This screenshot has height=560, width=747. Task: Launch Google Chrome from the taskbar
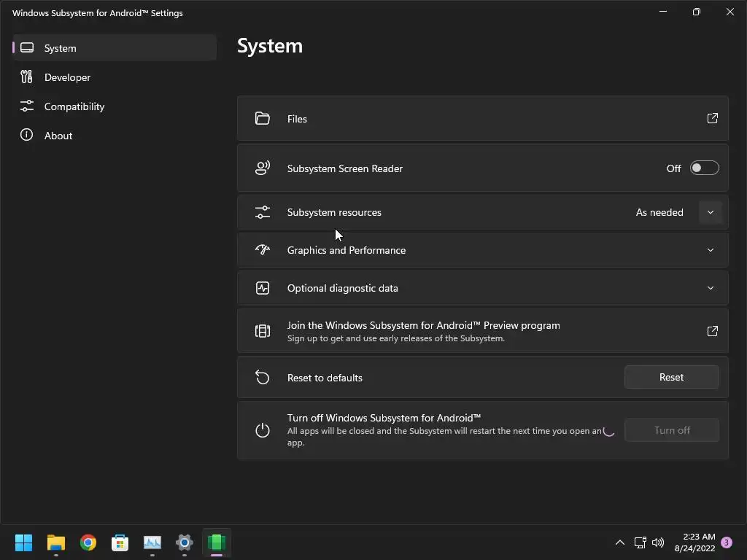88,542
